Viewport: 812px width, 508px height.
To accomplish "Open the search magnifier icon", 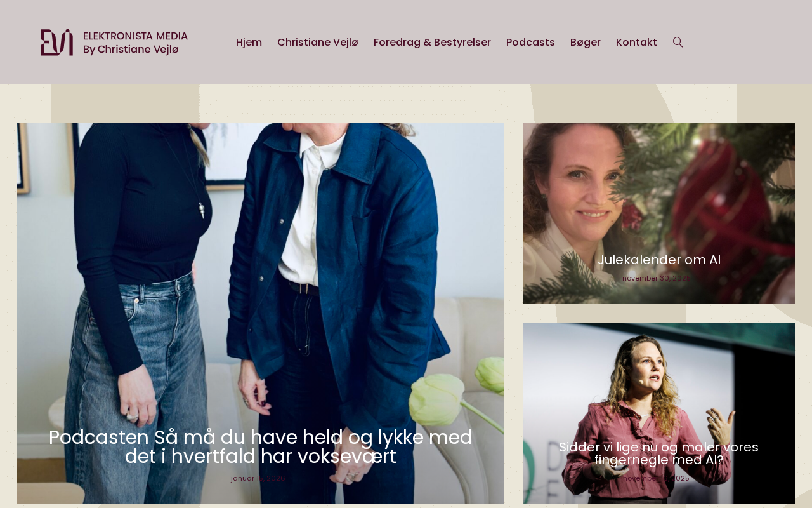I will pyautogui.click(x=678, y=43).
